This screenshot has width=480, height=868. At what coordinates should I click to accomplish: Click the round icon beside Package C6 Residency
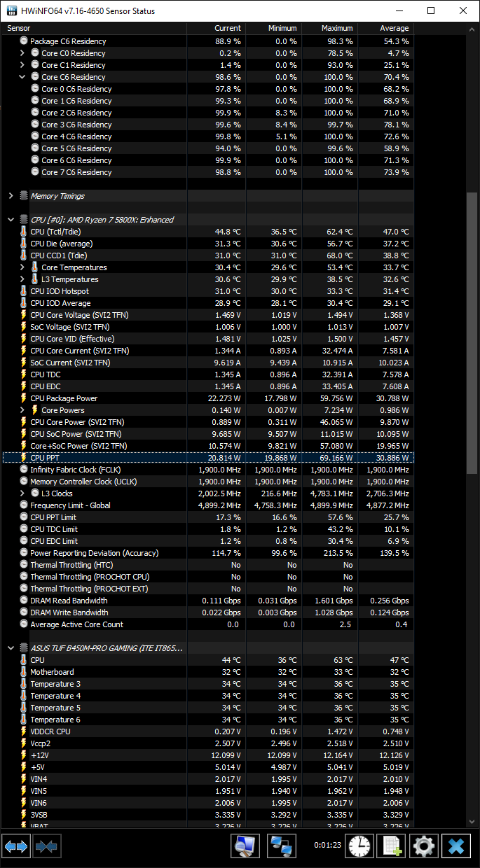click(24, 41)
